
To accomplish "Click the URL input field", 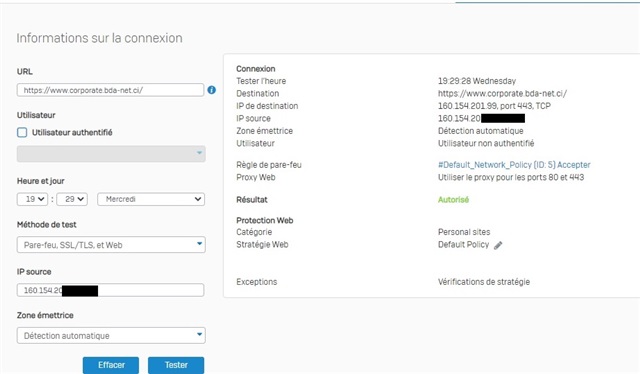I will coord(110,90).
